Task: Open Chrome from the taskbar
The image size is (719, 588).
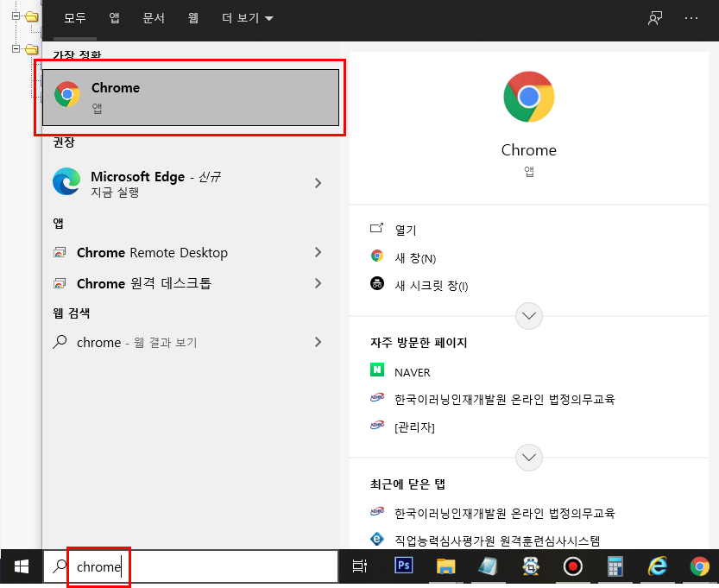Action: [x=700, y=566]
